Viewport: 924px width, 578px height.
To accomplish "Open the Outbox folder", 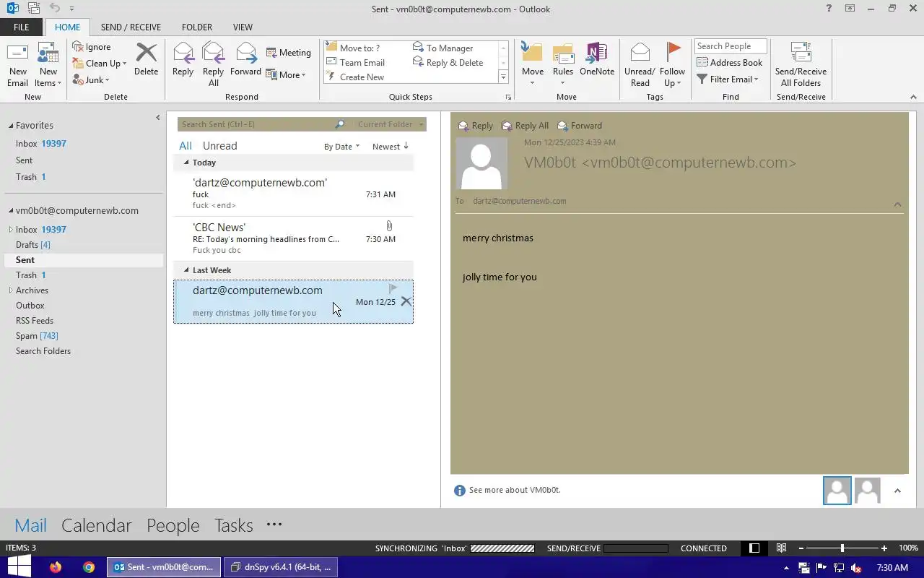I will (30, 306).
